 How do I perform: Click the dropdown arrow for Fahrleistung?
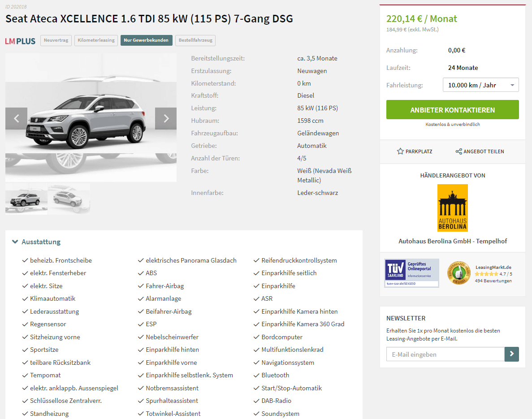(x=512, y=85)
